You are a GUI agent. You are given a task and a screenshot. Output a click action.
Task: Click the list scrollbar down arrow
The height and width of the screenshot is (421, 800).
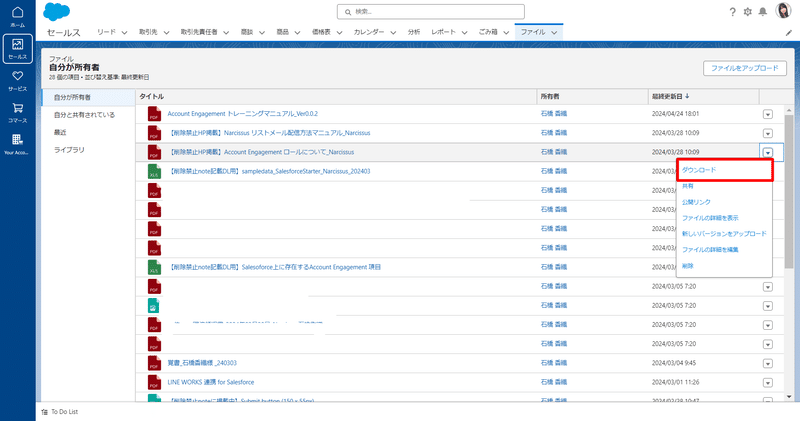coord(789,397)
